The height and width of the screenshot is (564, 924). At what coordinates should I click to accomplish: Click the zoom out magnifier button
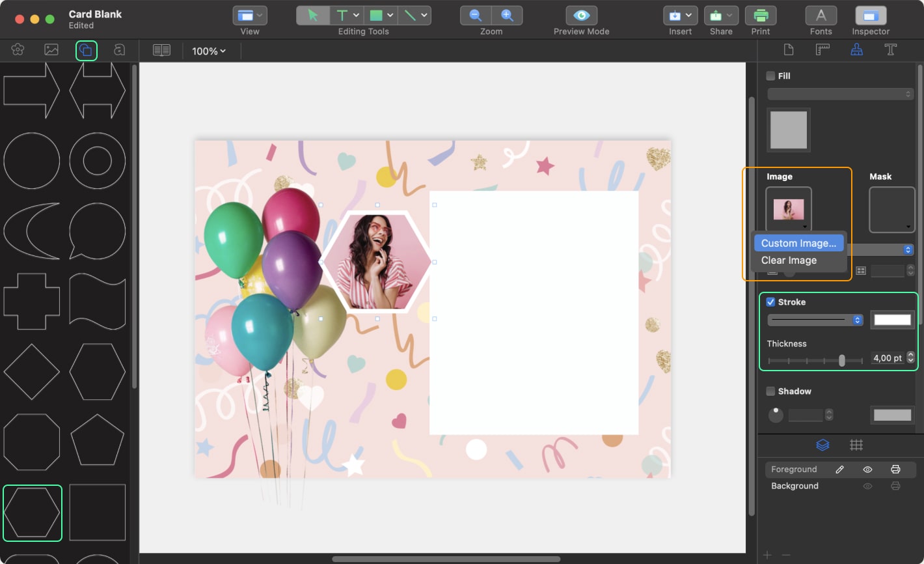[x=476, y=16]
